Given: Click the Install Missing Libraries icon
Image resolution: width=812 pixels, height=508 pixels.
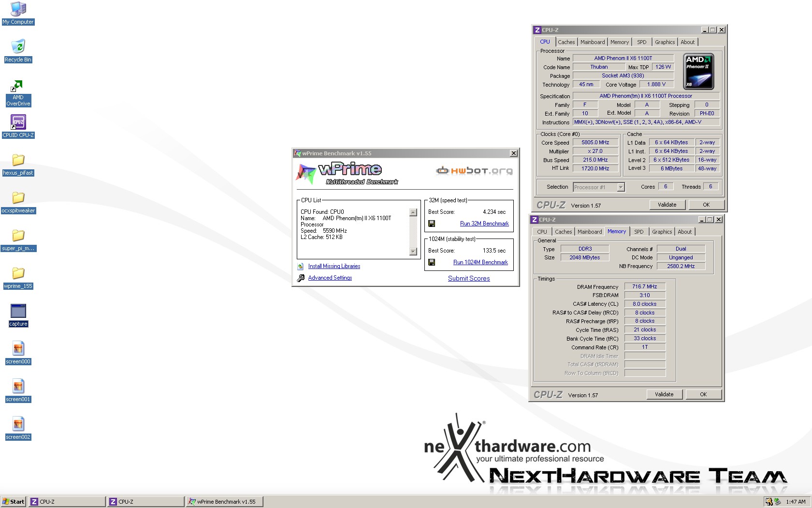Looking at the screenshot, I should pos(301,267).
